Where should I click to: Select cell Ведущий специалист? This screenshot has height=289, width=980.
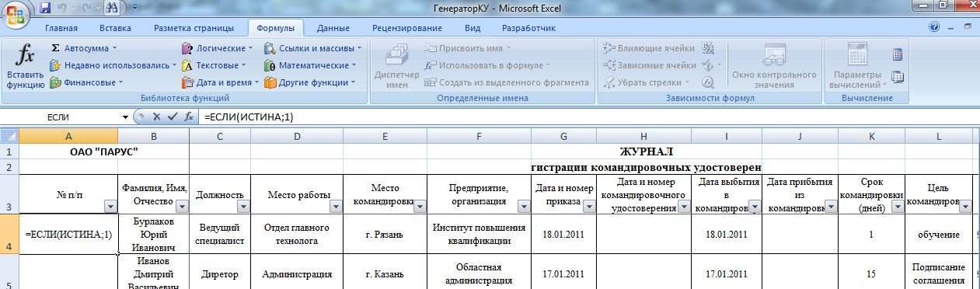(220, 235)
